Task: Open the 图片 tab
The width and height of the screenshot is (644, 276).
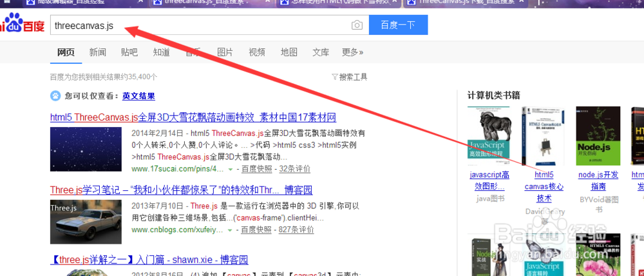Action: 225,52
